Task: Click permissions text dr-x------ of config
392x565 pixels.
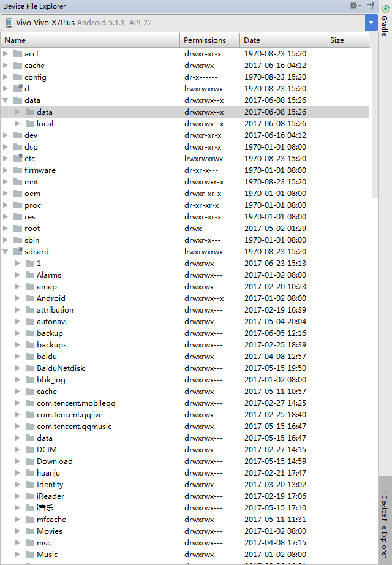Action: [201, 77]
